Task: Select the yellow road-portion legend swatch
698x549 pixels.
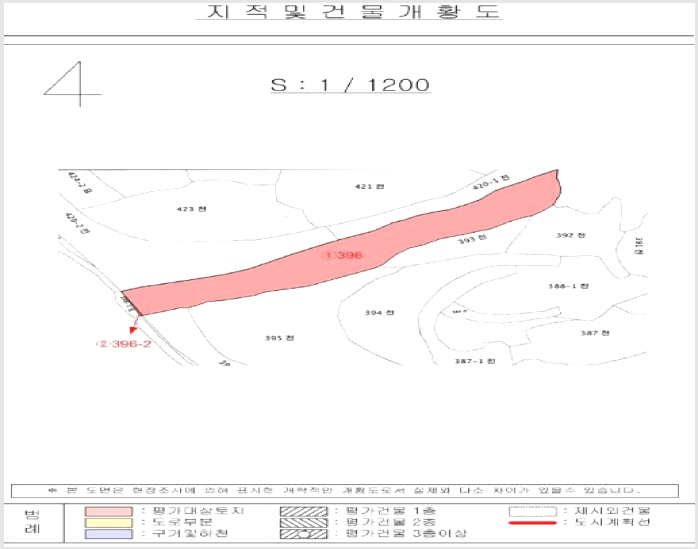Action: coord(109,522)
